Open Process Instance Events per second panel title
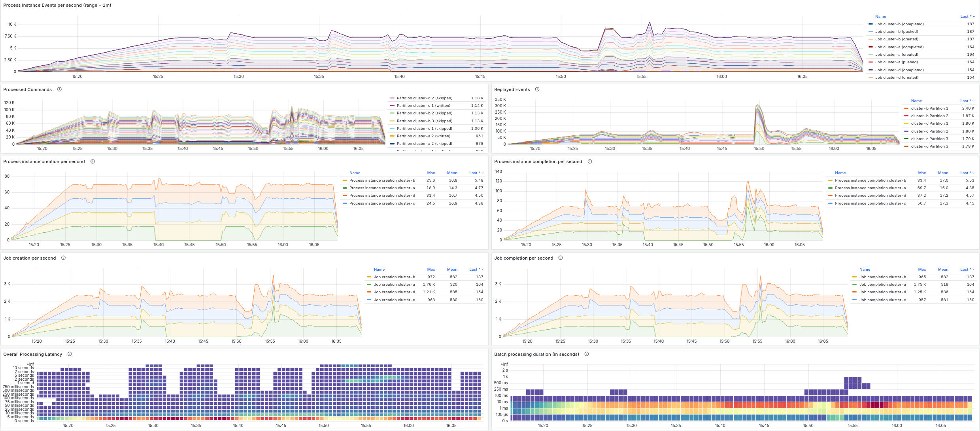 pos(57,5)
